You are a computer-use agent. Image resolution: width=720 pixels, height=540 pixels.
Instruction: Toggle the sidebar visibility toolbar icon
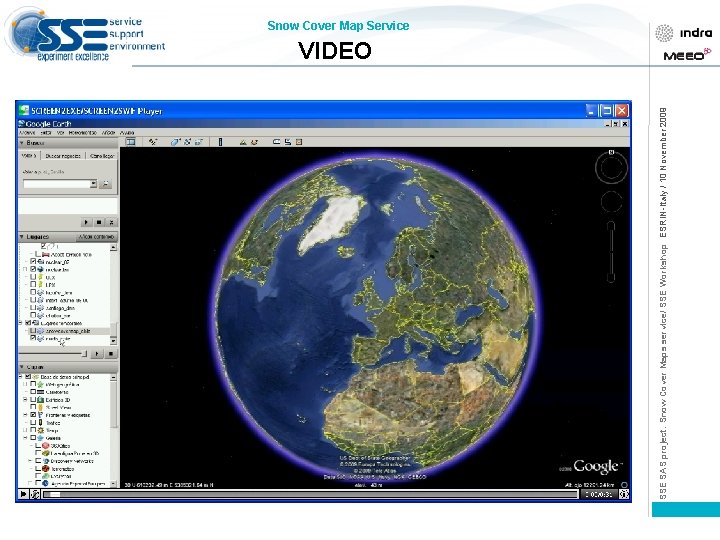tap(131, 142)
